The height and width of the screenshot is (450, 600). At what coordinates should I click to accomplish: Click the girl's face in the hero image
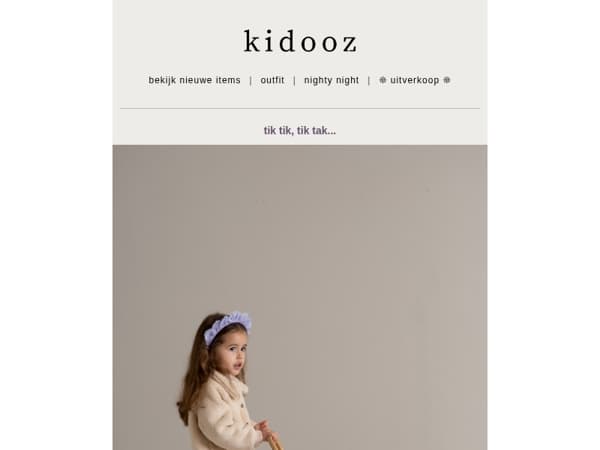click(x=232, y=356)
